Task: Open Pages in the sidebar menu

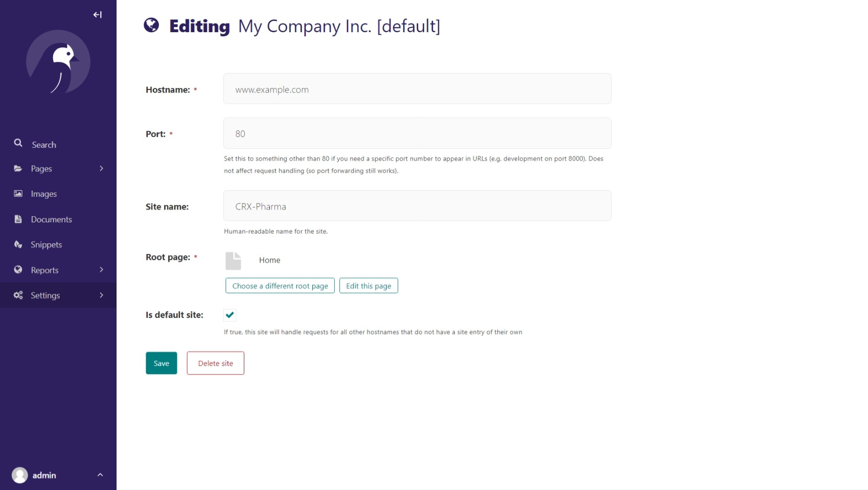Action: (x=41, y=169)
